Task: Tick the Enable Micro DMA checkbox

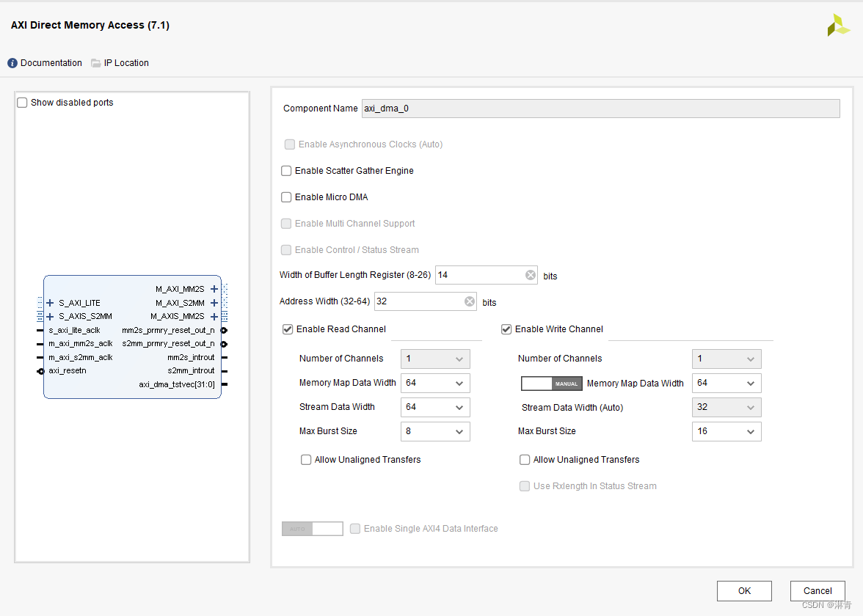Action: (286, 197)
